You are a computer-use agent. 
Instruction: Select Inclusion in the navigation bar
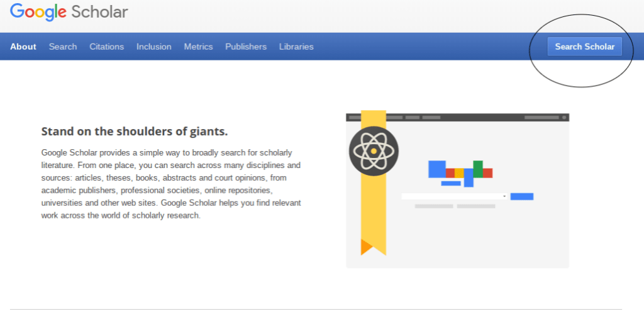tap(154, 47)
